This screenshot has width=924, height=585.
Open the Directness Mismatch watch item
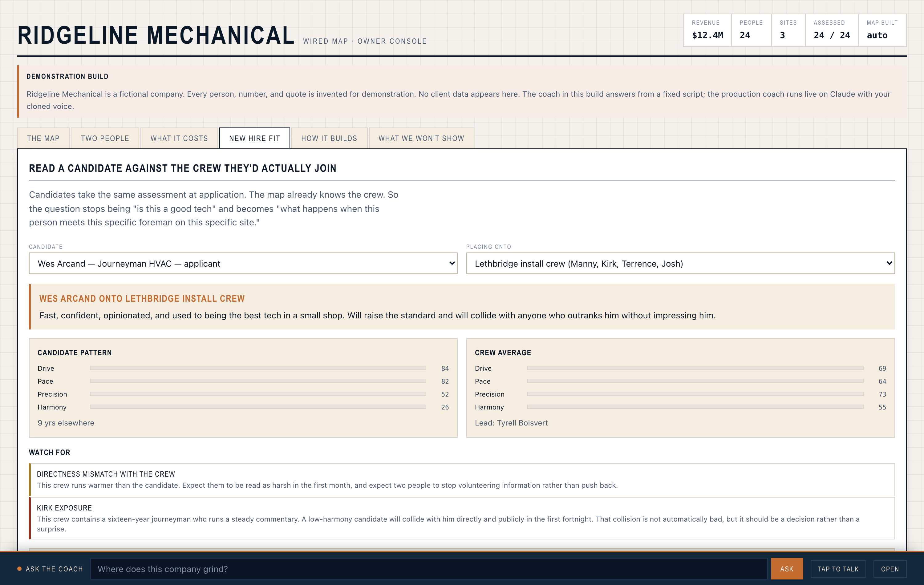(x=462, y=479)
